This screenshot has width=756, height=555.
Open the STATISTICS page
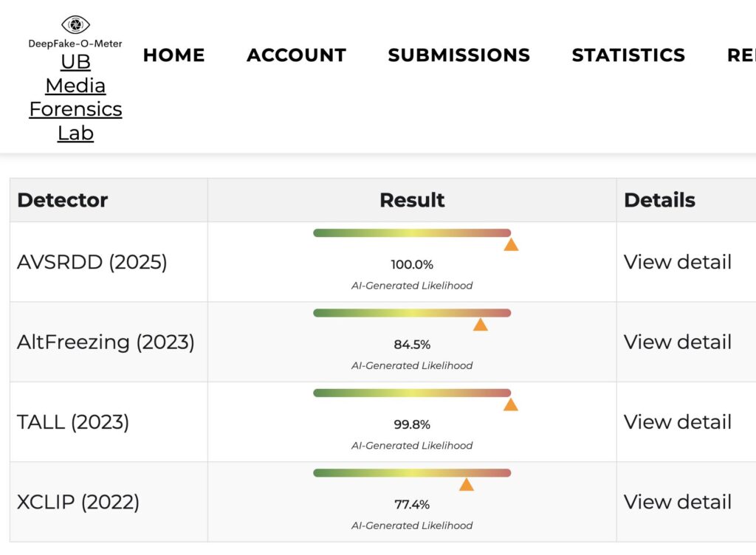628,55
